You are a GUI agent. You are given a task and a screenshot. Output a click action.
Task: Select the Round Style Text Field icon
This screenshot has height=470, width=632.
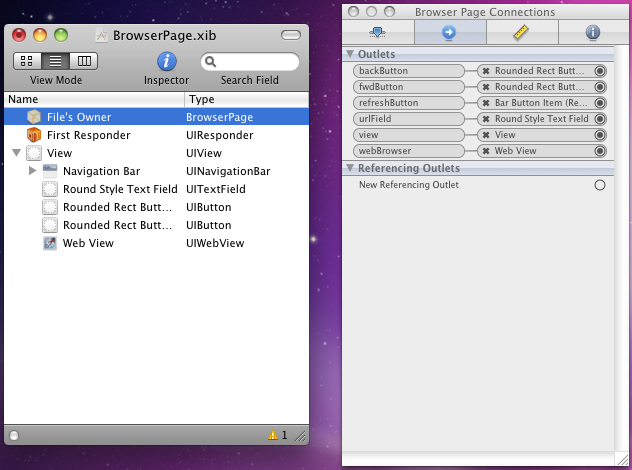click(x=50, y=189)
